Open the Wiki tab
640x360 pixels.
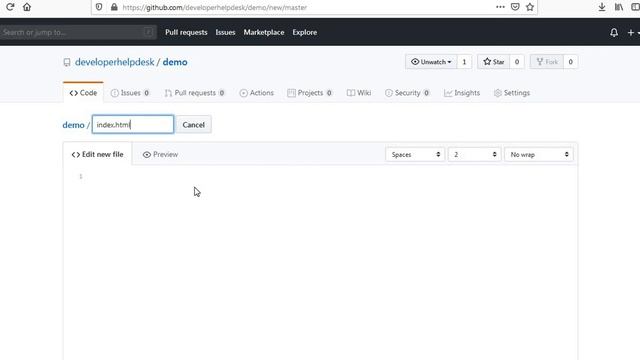coord(359,93)
